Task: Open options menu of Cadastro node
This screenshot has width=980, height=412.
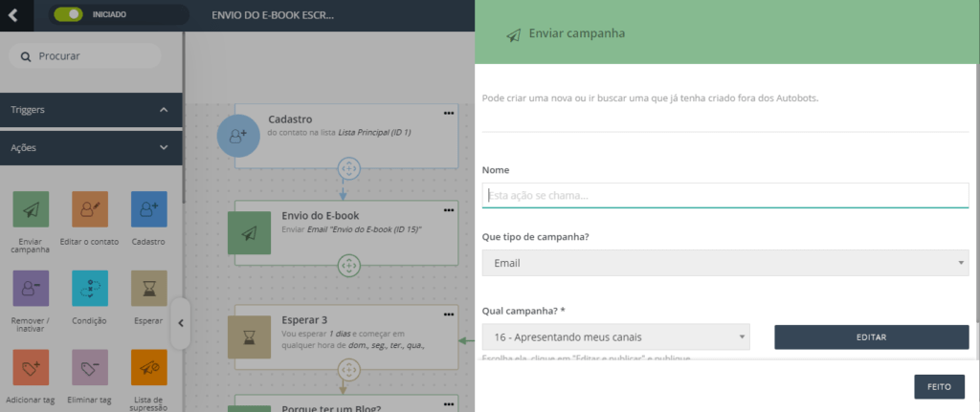Action: (x=449, y=113)
